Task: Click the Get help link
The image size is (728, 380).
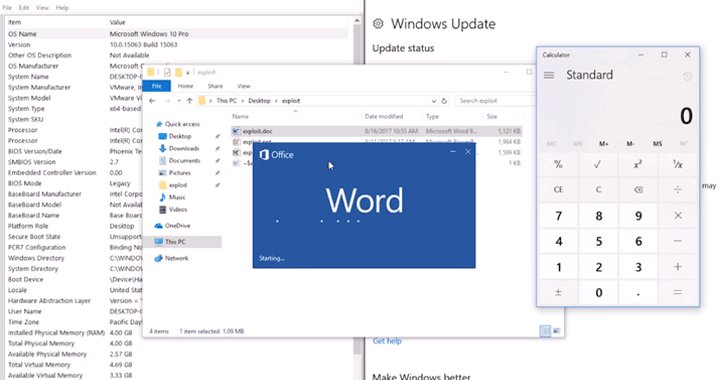Action: [387, 341]
